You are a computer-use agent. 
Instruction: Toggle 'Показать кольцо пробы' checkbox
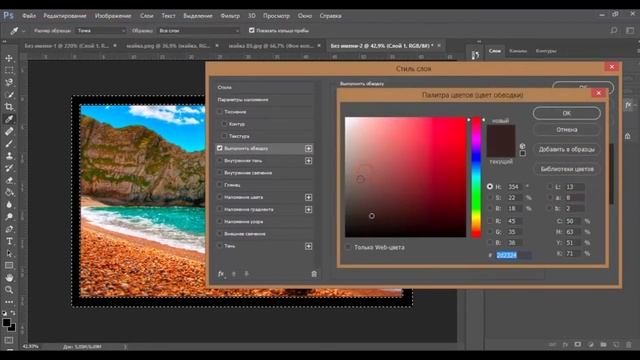pyautogui.click(x=251, y=30)
